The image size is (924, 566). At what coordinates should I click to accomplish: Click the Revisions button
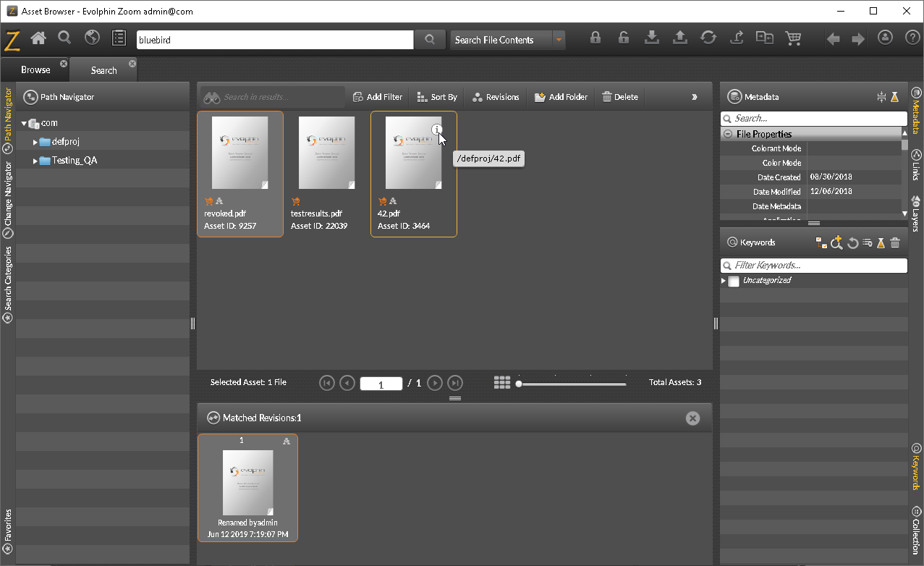[x=496, y=97]
